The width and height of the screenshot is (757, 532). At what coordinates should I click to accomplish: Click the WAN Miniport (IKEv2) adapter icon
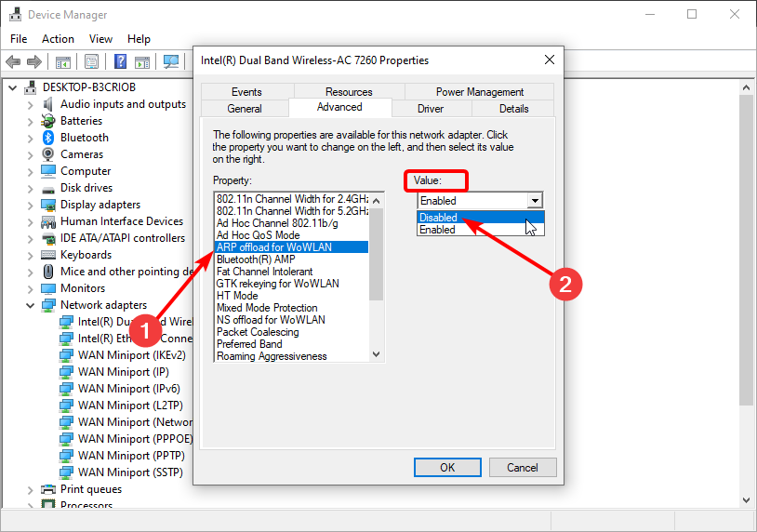pos(66,355)
